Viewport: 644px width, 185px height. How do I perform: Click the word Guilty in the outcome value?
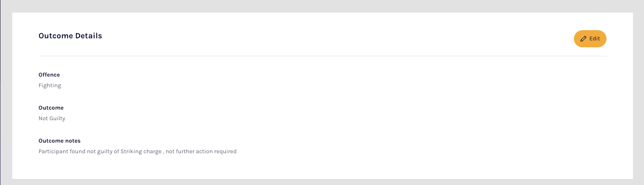pyautogui.click(x=57, y=119)
